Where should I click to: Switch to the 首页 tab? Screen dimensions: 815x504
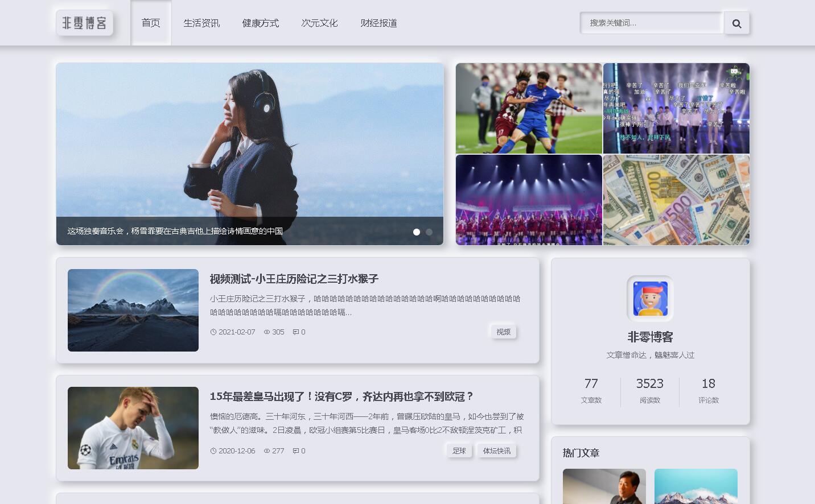[151, 23]
